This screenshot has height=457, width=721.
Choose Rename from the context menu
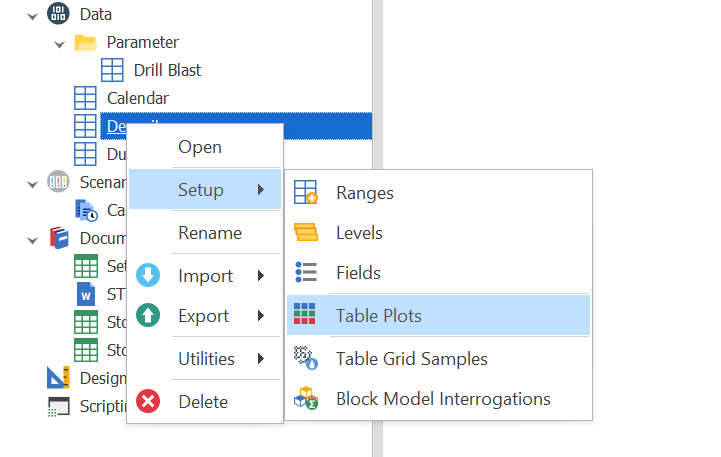click(x=210, y=233)
